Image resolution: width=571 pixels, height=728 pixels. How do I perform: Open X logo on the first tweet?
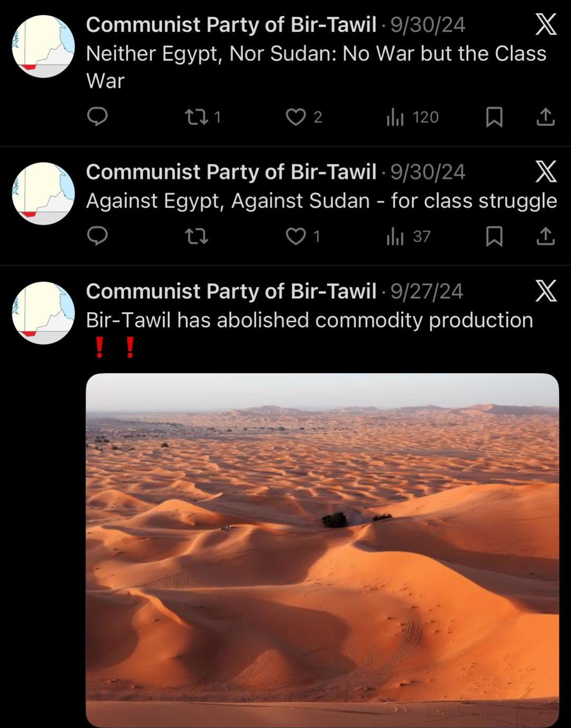(x=546, y=24)
